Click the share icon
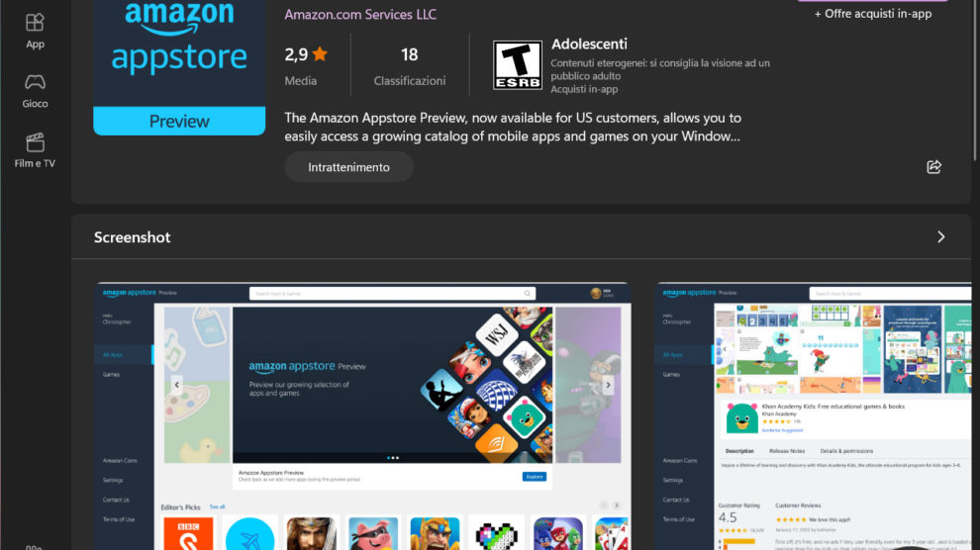 click(x=933, y=167)
